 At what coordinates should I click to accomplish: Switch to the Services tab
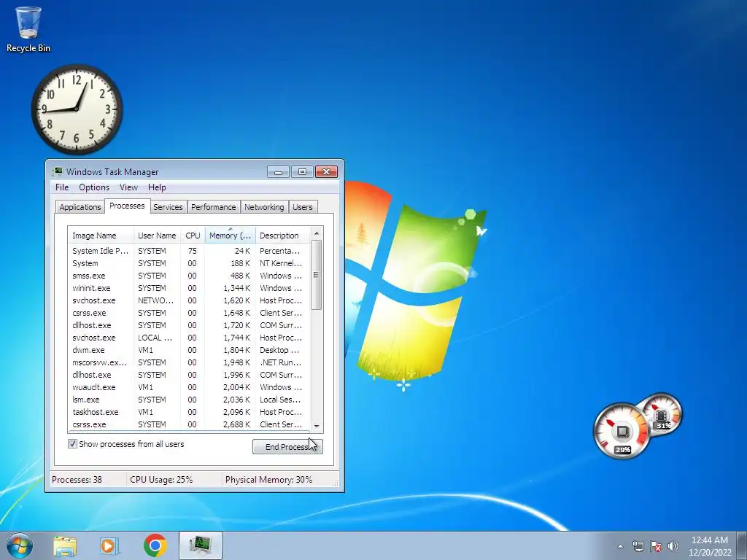(168, 207)
